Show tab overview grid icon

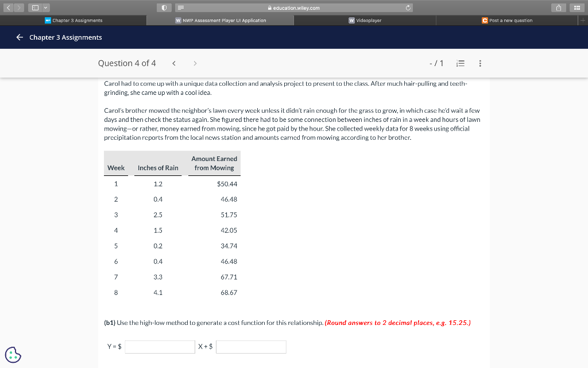[577, 7]
